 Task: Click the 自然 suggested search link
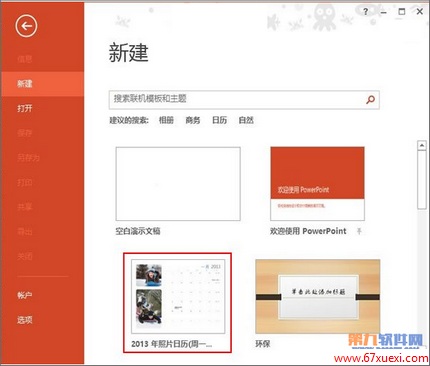(246, 120)
